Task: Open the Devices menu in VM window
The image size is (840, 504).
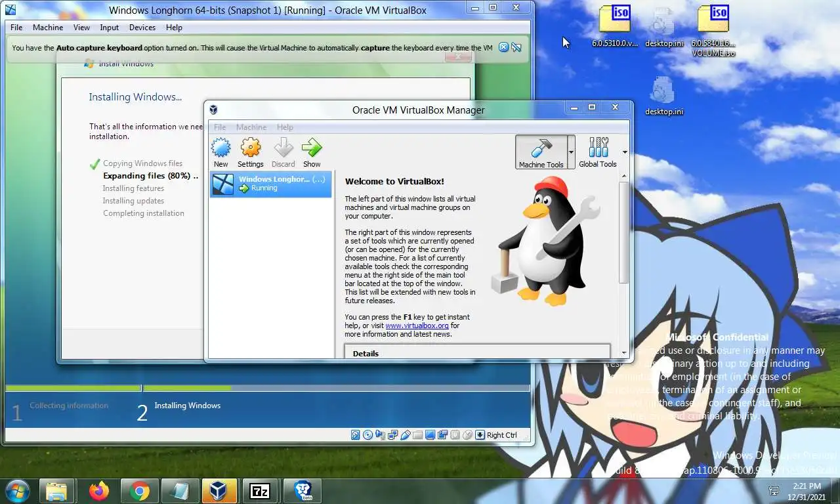Action: (142, 28)
